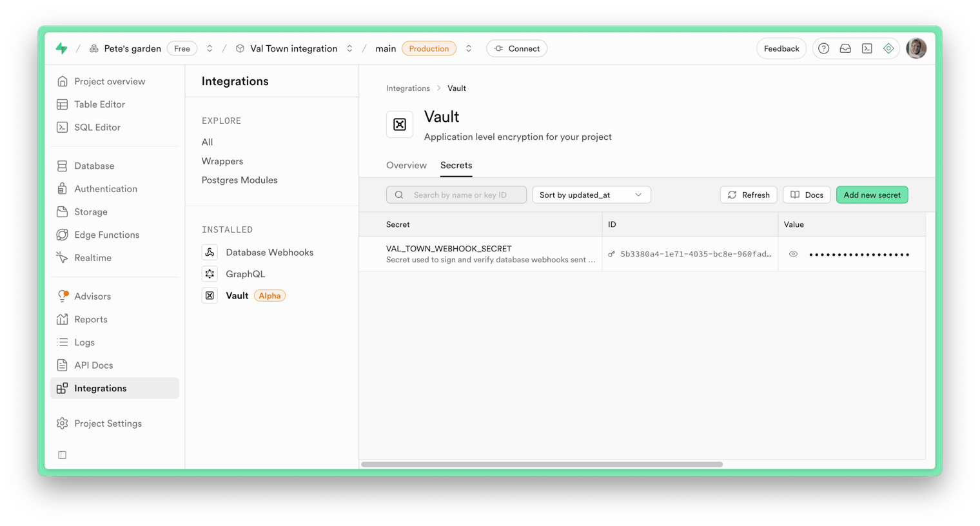Click the Value column header
Viewport: 980px width, 526px height.
point(794,224)
